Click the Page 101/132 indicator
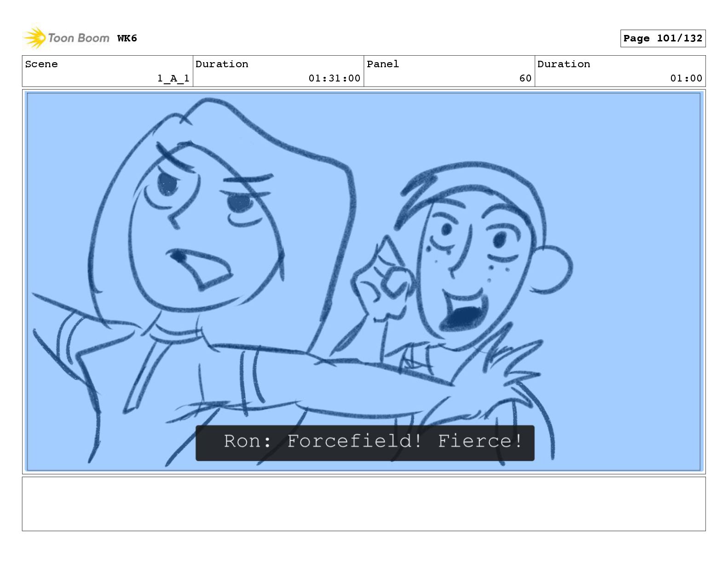 click(x=663, y=38)
